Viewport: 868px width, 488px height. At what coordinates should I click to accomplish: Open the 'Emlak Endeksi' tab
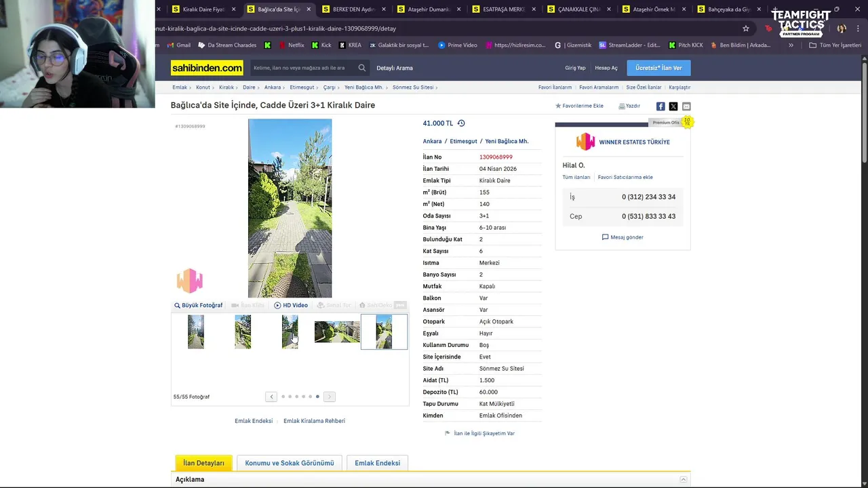point(377,463)
